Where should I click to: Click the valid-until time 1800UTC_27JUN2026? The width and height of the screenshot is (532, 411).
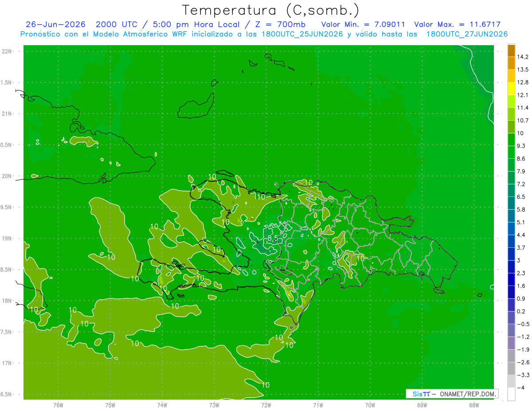coord(467,34)
